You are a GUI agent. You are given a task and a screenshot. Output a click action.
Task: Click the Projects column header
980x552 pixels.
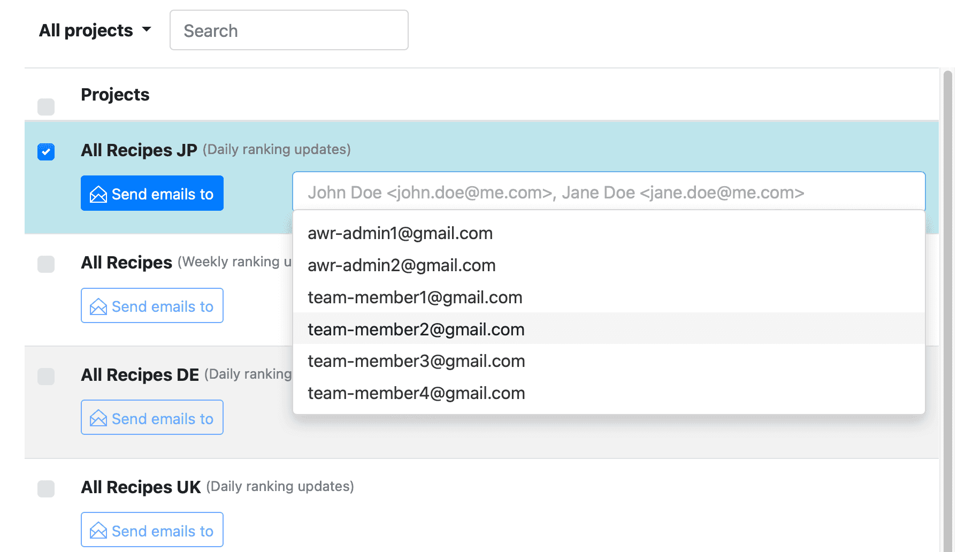pyautogui.click(x=115, y=95)
